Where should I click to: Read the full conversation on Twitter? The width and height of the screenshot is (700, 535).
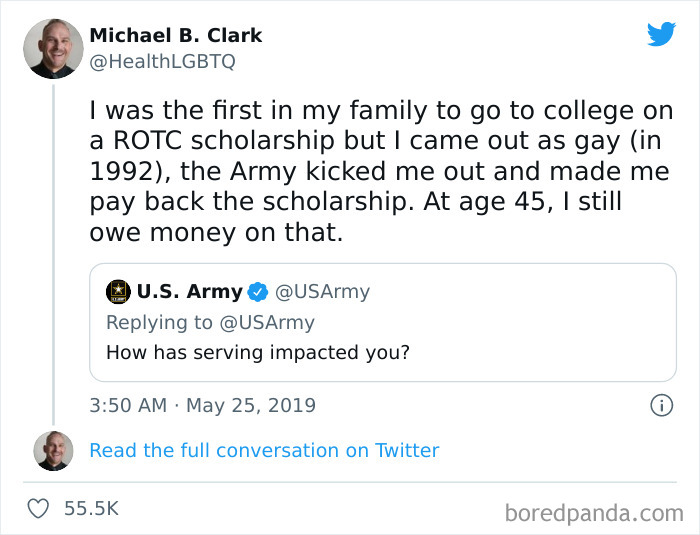point(264,451)
